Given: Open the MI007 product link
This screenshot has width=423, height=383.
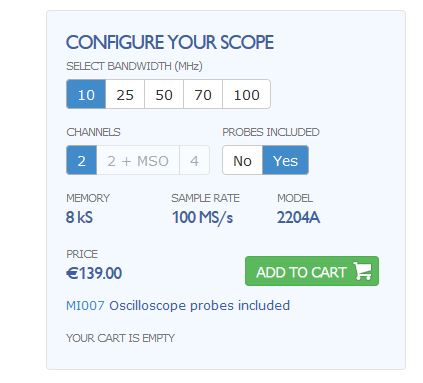Looking at the screenshot, I should point(85,305).
